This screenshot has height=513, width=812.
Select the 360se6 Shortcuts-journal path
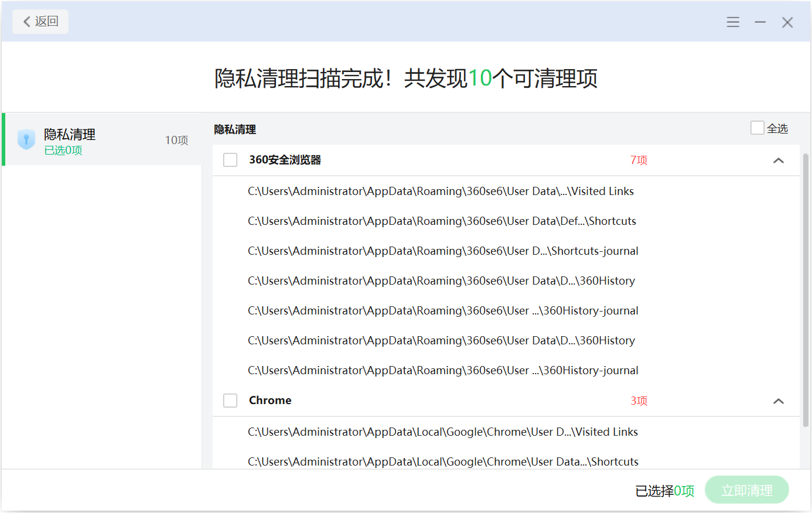(443, 251)
